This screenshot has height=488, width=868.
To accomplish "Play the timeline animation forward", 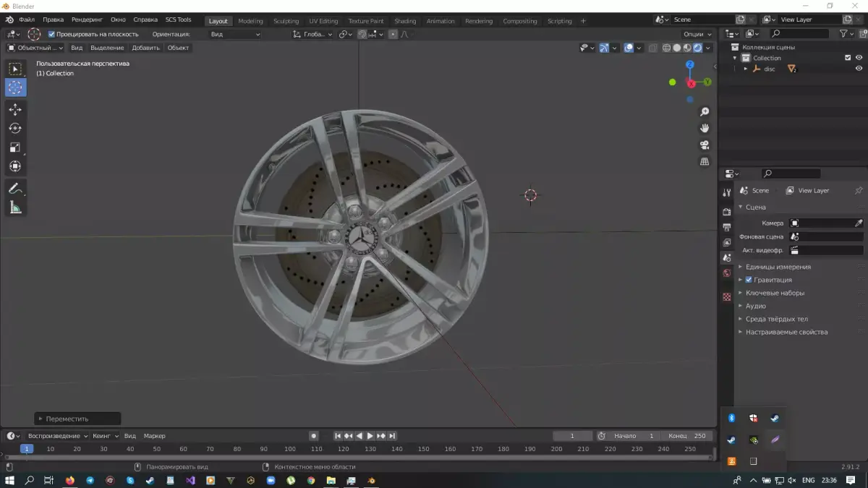I will coord(370,436).
